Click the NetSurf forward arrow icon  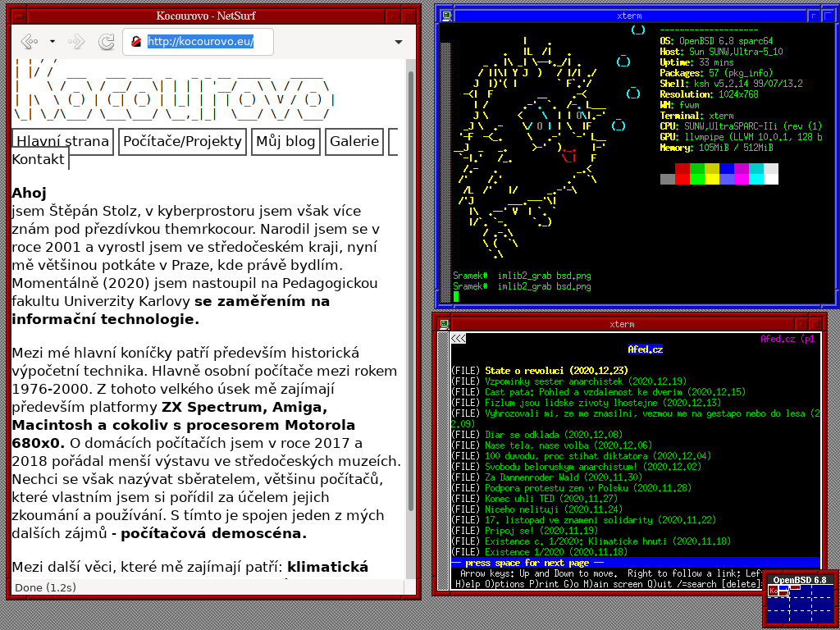point(76,41)
